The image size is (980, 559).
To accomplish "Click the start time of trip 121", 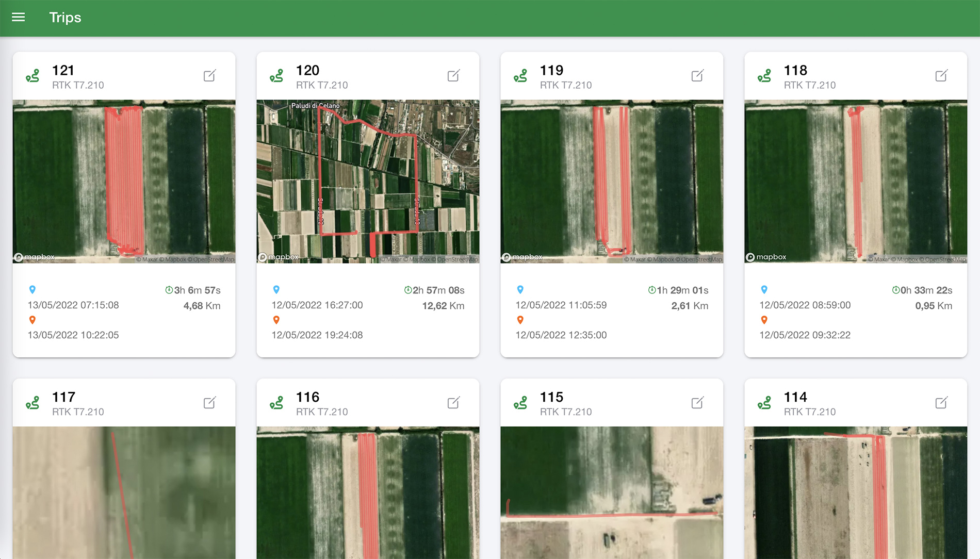I will 73,305.
